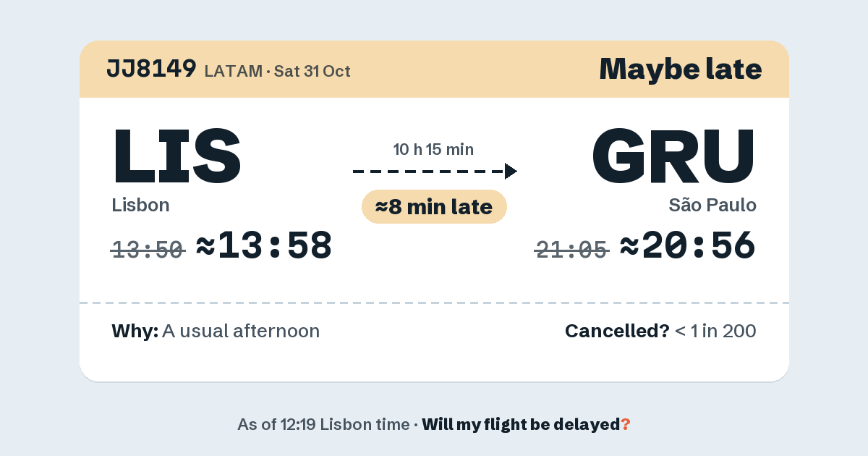Click the LATAM · Sat 31 Oct label

click(278, 71)
